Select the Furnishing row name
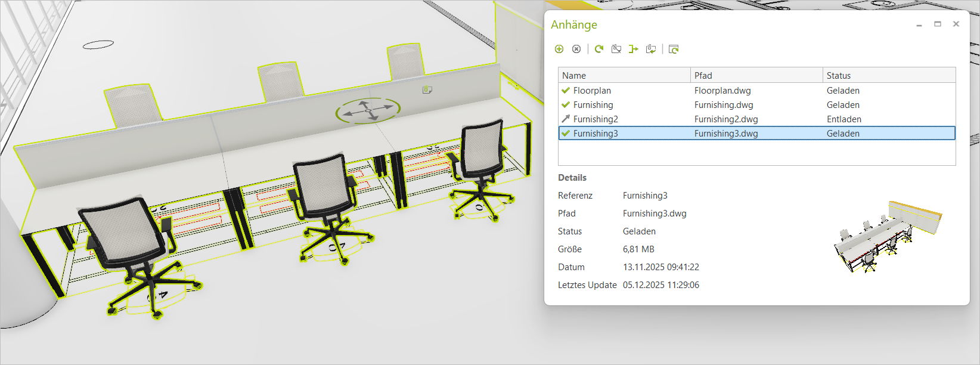The image size is (980, 365). (x=593, y=105)
